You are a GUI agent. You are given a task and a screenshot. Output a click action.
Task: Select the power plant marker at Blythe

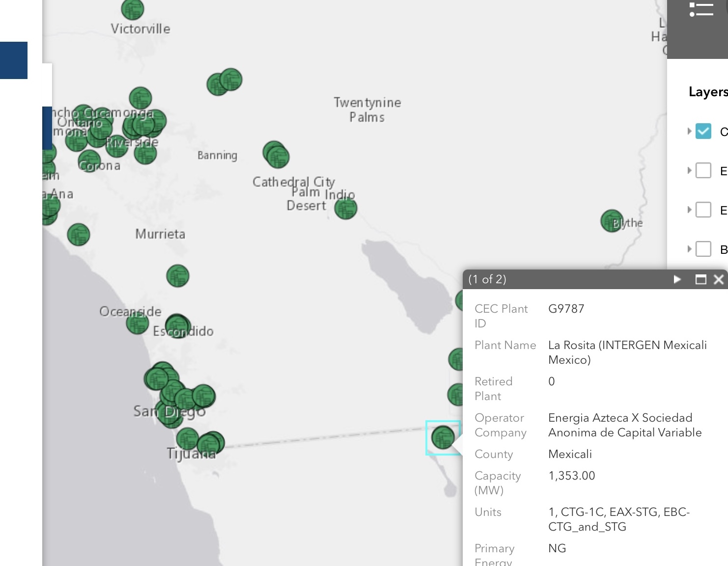(612, 221)
